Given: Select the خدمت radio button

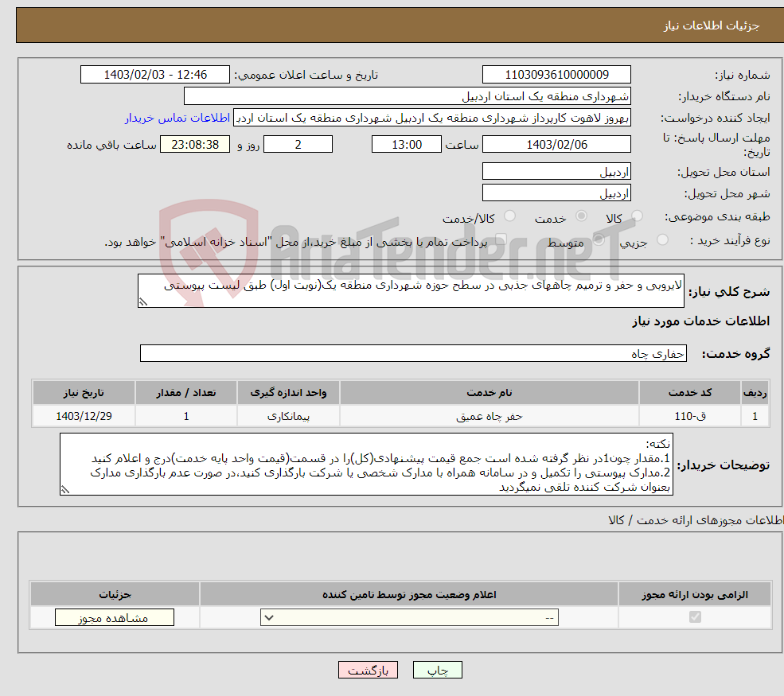Looking at the screenshot, I should pyautogui.click(x=581, y=216).
